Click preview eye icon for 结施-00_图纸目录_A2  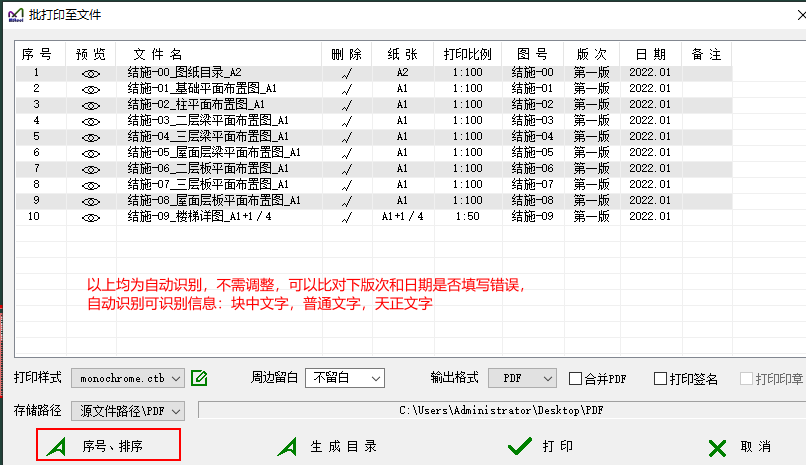[91, 73]
